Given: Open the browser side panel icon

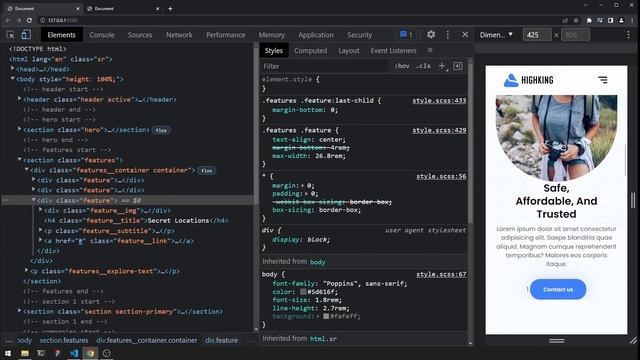Looking at the screenshot, I should pyautogui.click(x=611, y=20).
